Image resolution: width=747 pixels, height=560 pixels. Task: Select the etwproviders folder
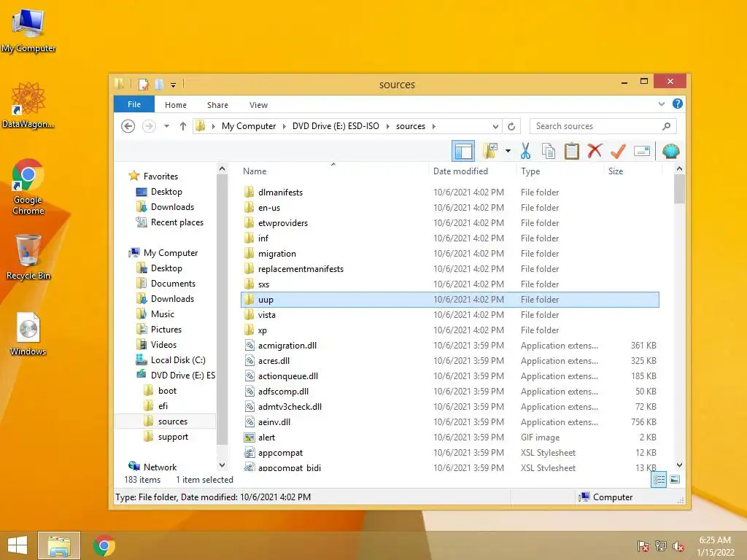coord(282,223)
